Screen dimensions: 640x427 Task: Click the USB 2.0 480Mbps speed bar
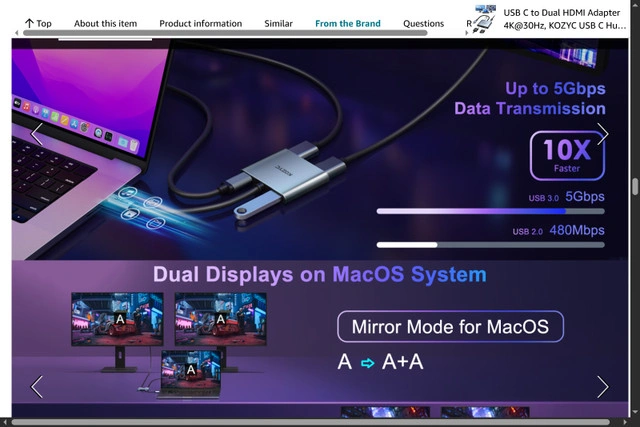(x=490, y=245)
